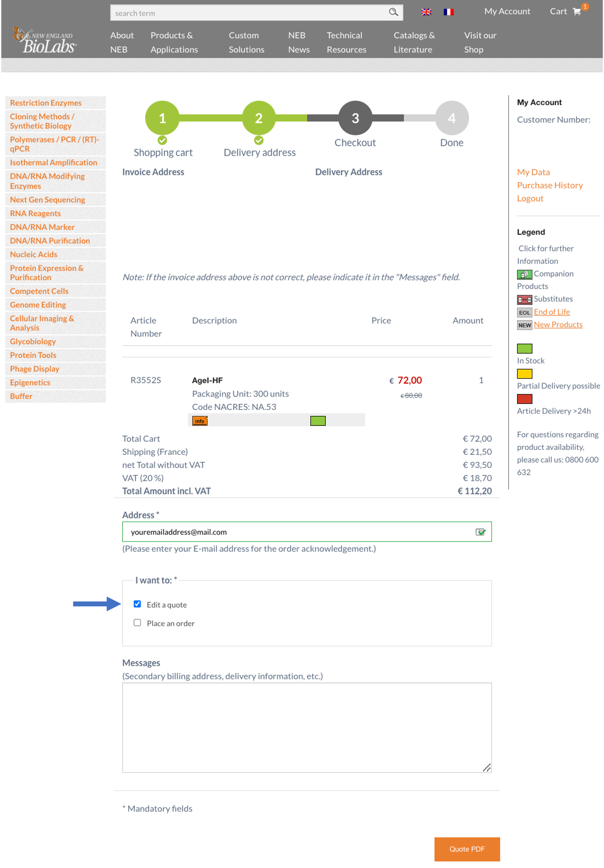Image resolution: width=604 pixels, height=868 pixels.
Task: Click the Substitutes legend icon
Action: click(524, 300)
